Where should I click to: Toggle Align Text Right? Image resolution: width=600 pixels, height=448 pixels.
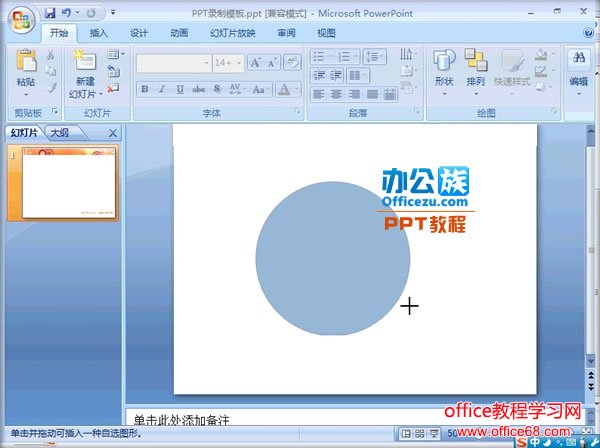[x=354, y=94]
